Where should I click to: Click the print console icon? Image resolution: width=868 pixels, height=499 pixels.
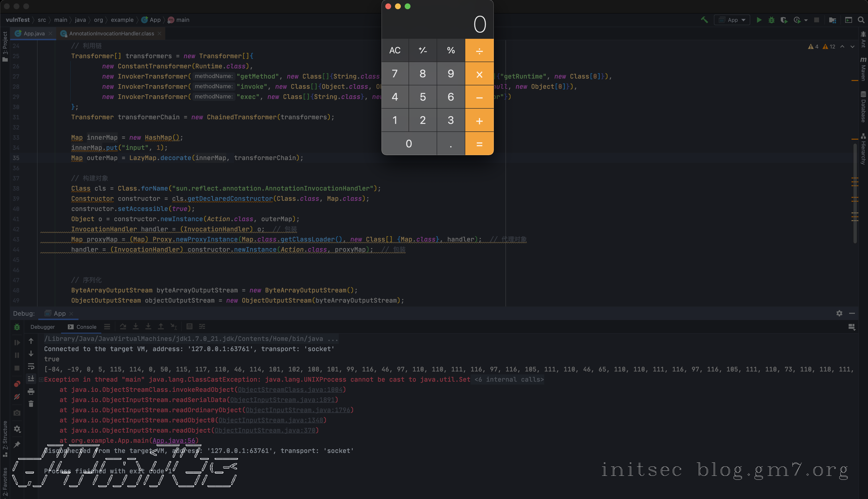pyautogui.click(x=31, y=391)
